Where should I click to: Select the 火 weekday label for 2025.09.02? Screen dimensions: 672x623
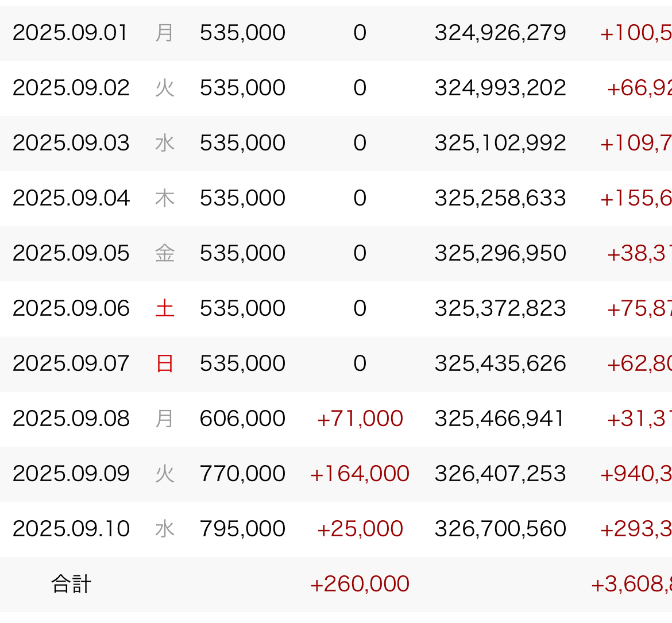click(165, 88)
